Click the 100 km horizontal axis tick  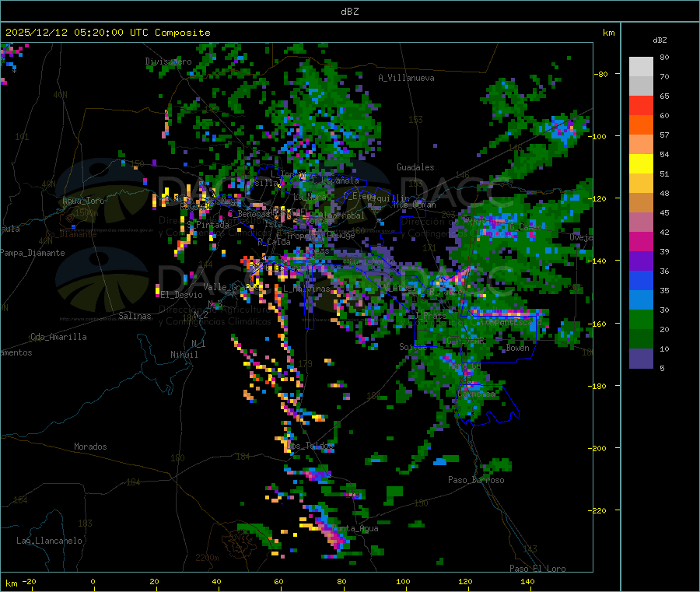point(403,582)
